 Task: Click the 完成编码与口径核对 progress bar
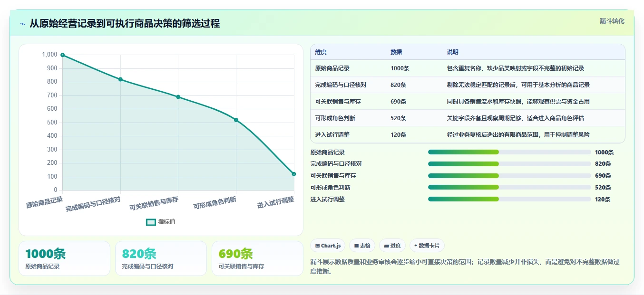[x=509, y=164]
